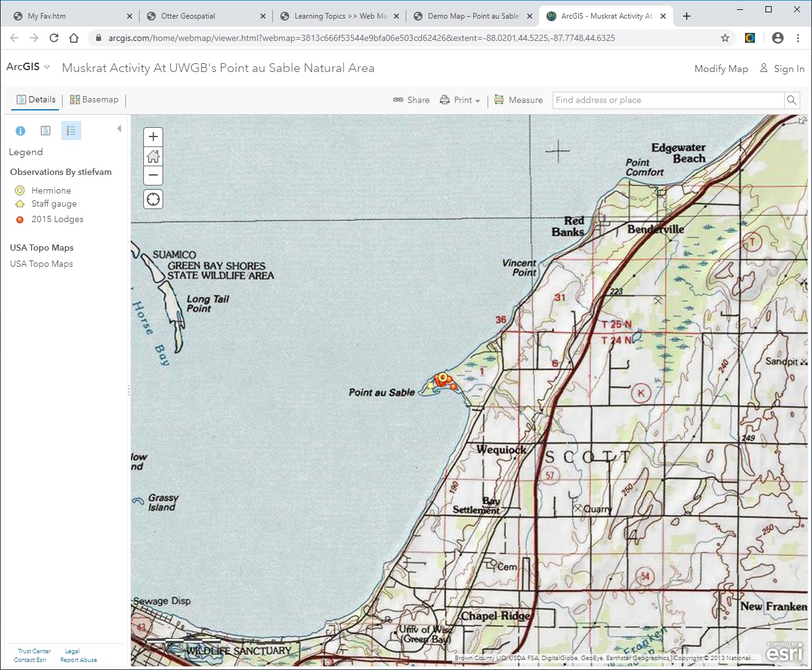
Task: Select the Measure tool
Action: pos(519,100)
